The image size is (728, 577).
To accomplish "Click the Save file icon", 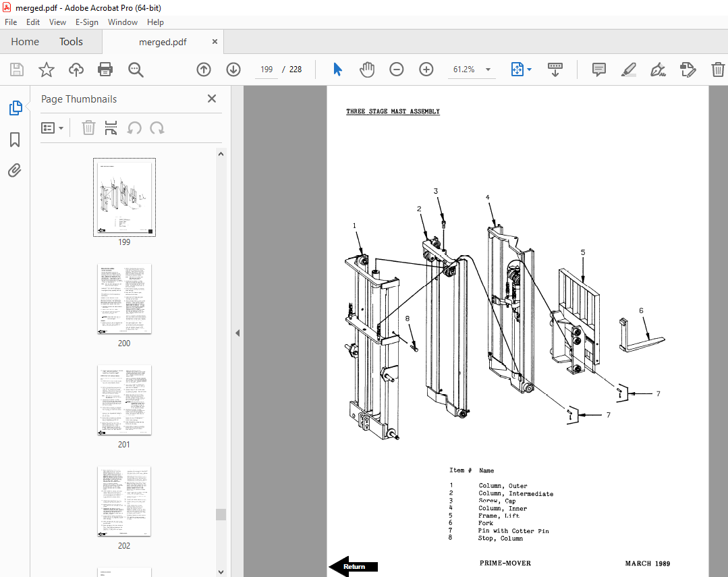I will click(17, 70).
